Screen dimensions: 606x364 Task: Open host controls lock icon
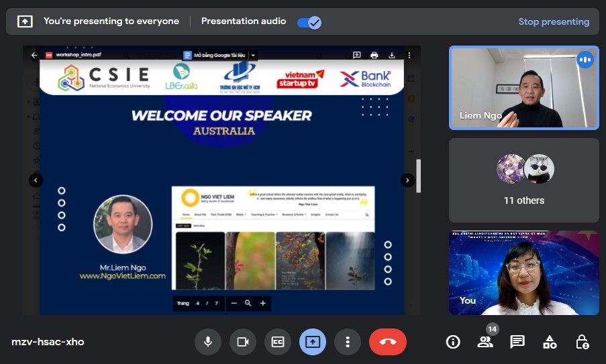582,342
